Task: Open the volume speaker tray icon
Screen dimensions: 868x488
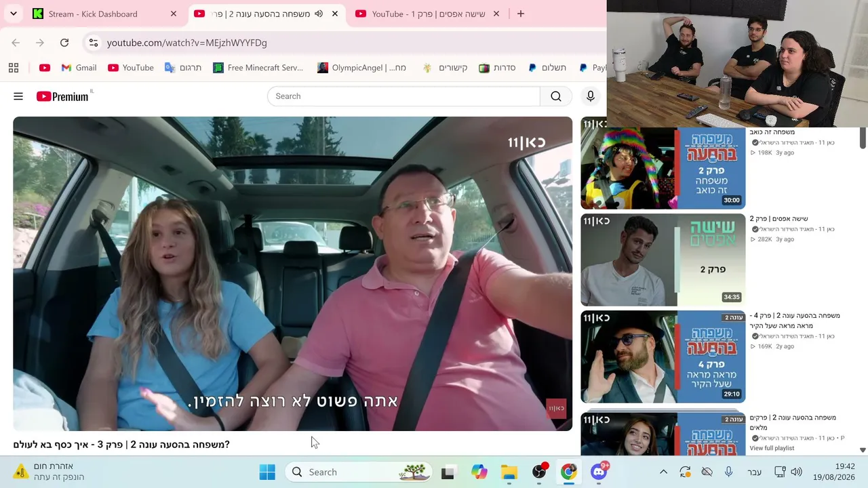Action: [x=796, y=472]
